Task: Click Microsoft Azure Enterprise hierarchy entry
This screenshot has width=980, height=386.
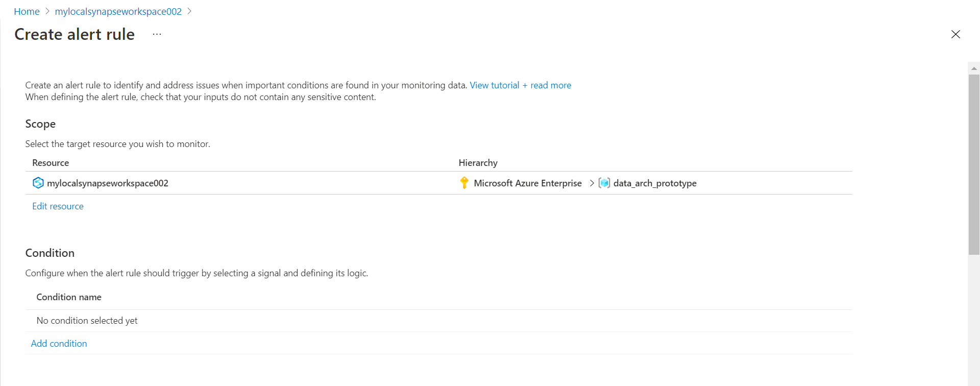Action: pyautogui.click(x=527, y=183)
